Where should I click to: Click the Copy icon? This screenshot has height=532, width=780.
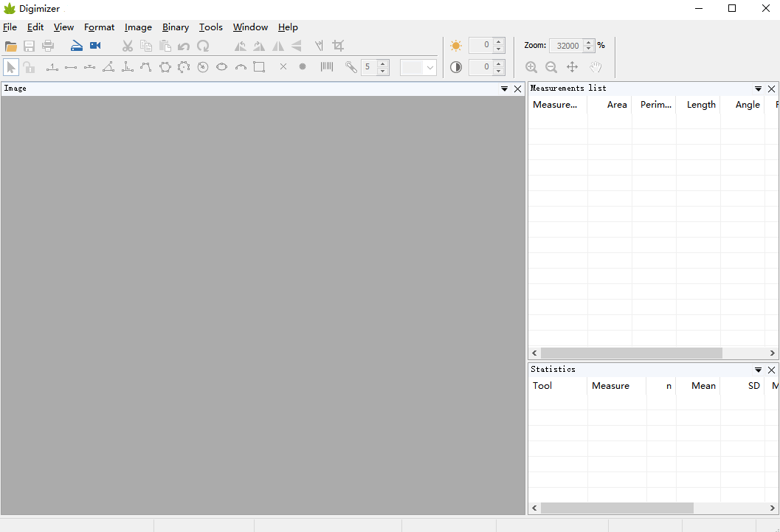[146, 46]
